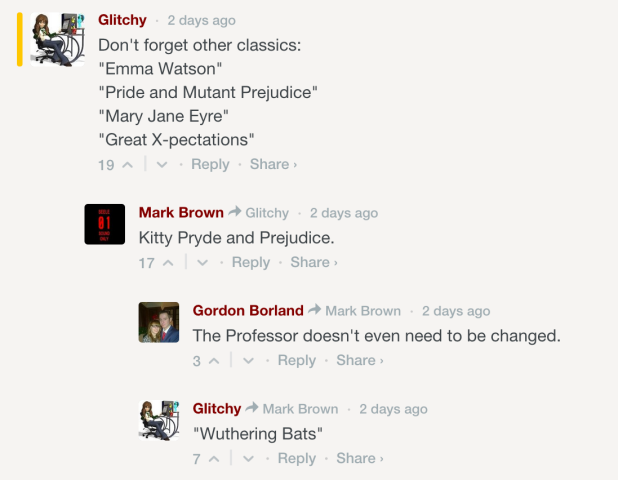Click Mark Brown's black avatar thumbnail

pyautogui.click(x=105, y=224)
